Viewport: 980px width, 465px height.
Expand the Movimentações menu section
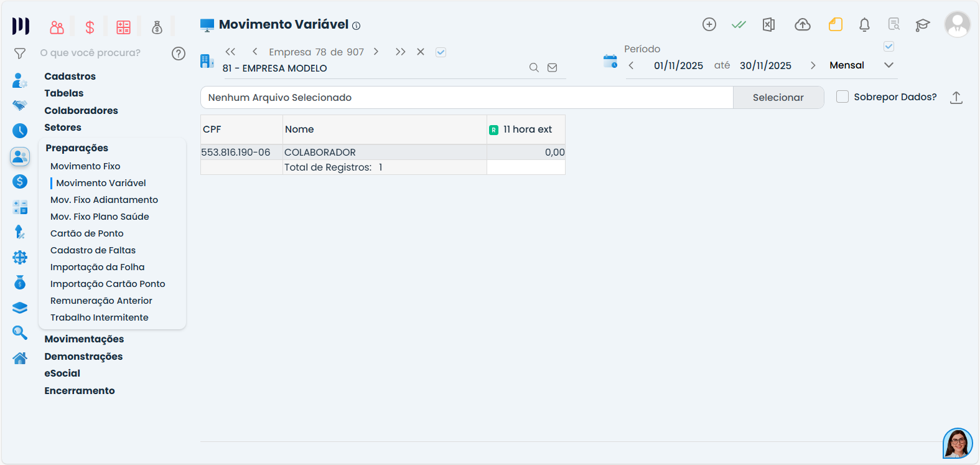[x=84, y=339]
